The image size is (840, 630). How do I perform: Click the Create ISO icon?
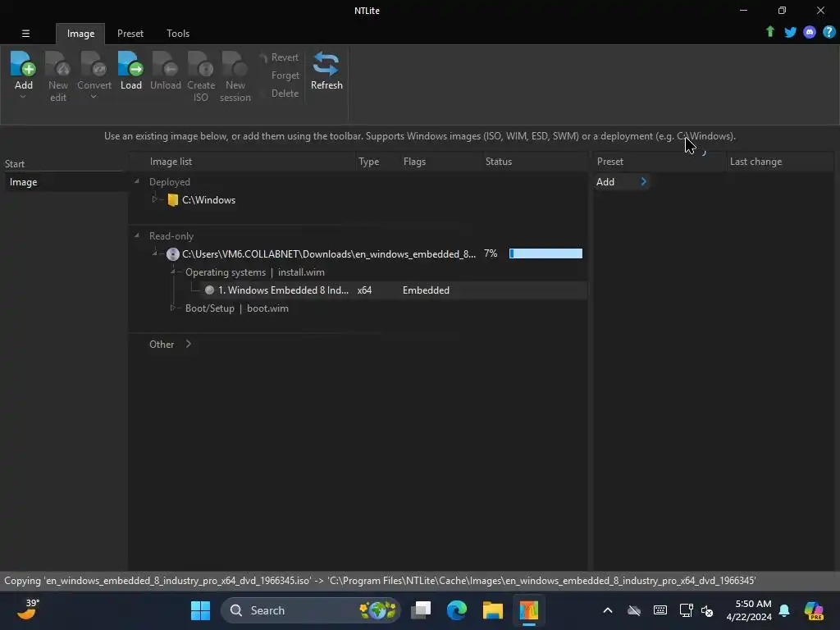click(x=201, y=64)
